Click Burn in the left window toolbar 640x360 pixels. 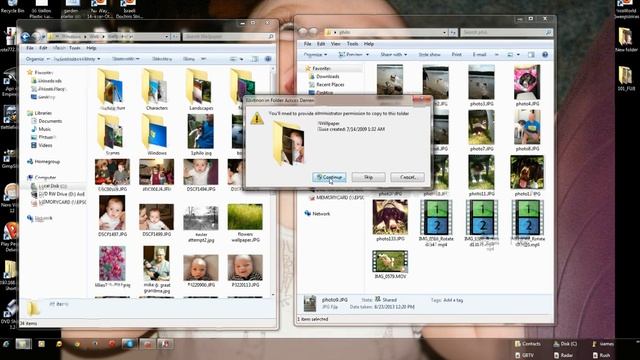click(189, 59)
